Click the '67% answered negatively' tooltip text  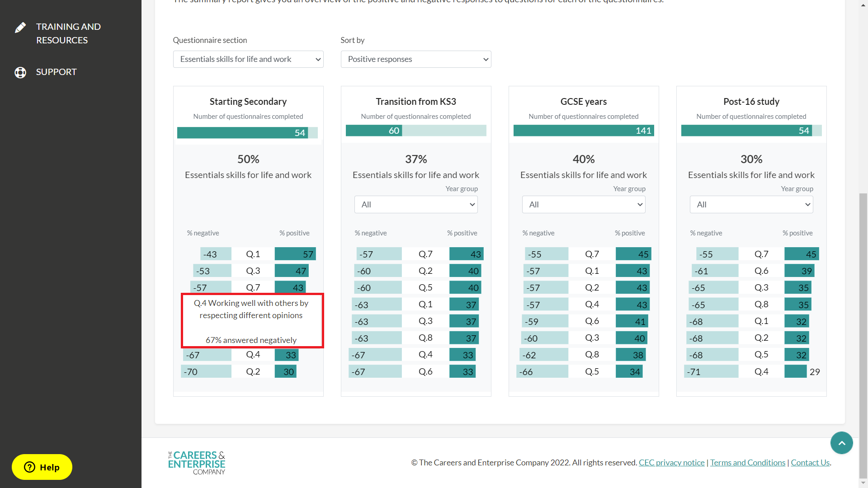251,340
